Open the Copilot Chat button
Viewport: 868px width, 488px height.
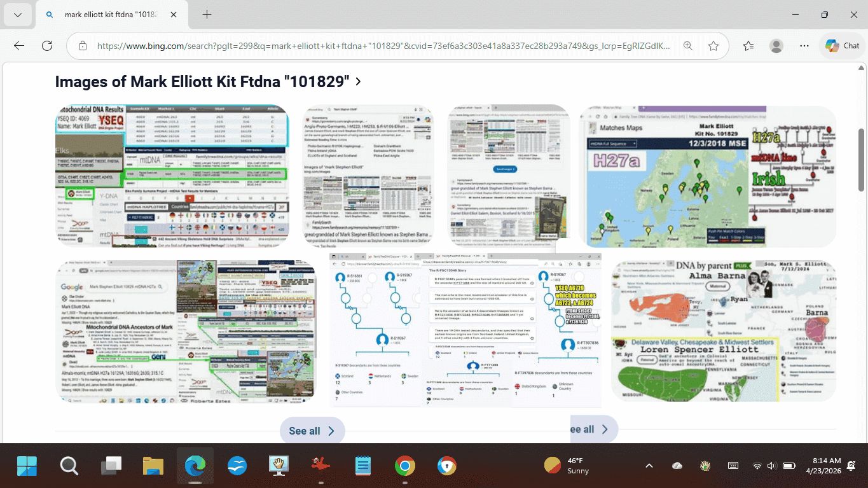843,46
